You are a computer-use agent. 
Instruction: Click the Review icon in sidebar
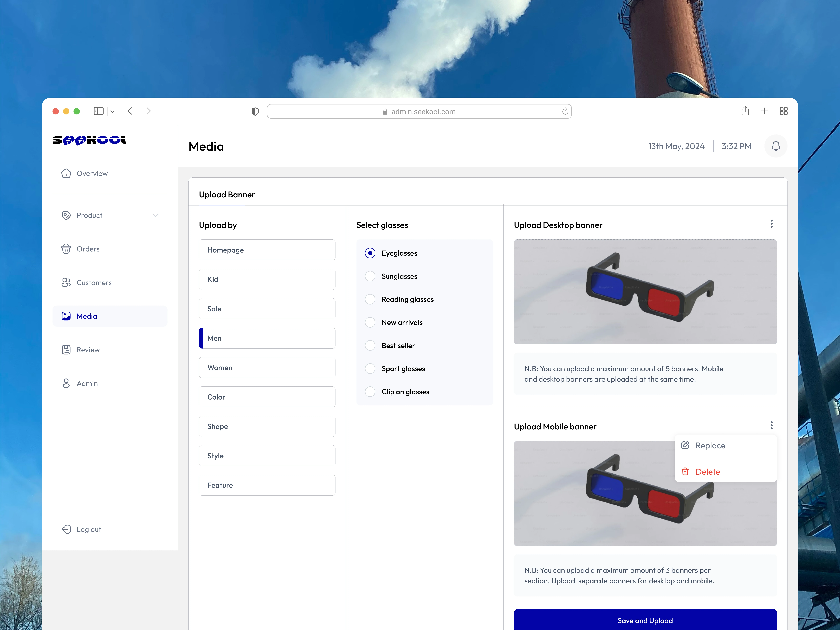[66, 350]
